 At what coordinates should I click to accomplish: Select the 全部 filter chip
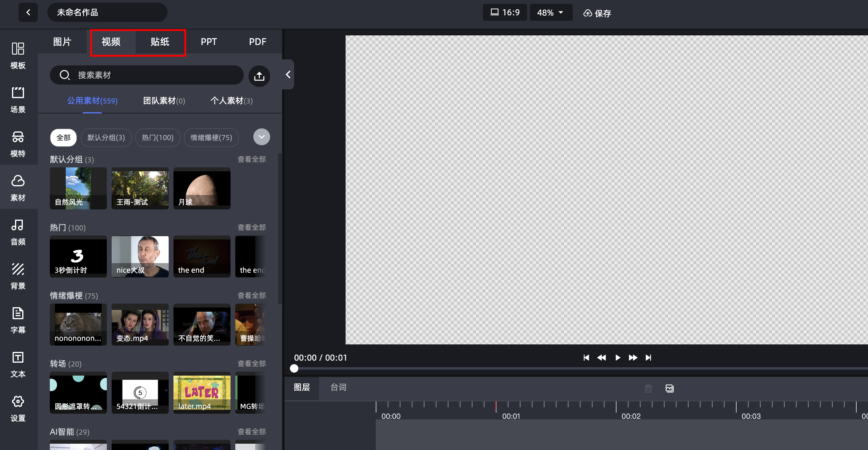click(63, 137)
